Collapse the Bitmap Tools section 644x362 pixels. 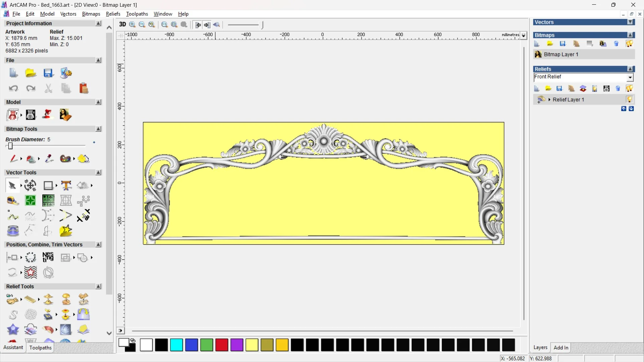98,129
